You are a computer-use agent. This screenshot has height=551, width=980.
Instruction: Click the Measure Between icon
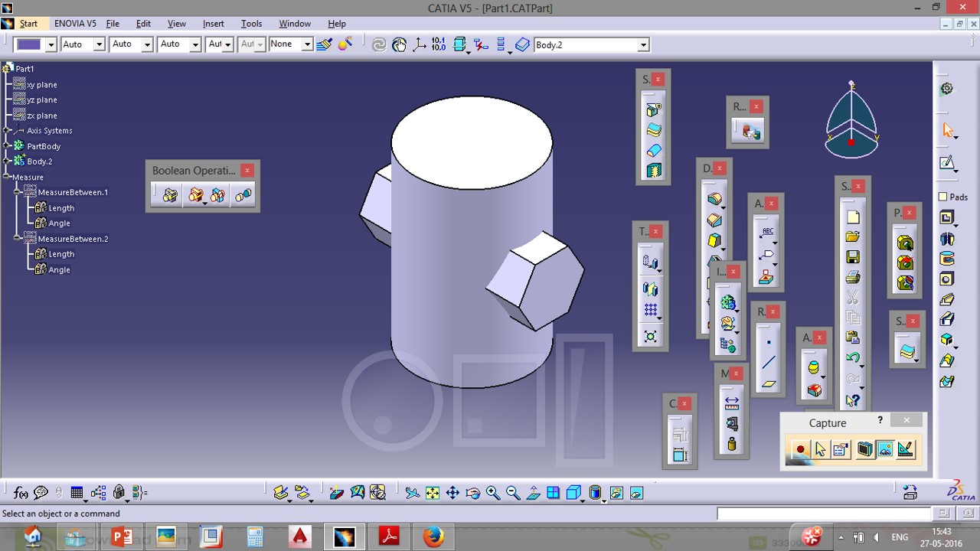click(731, 402)
